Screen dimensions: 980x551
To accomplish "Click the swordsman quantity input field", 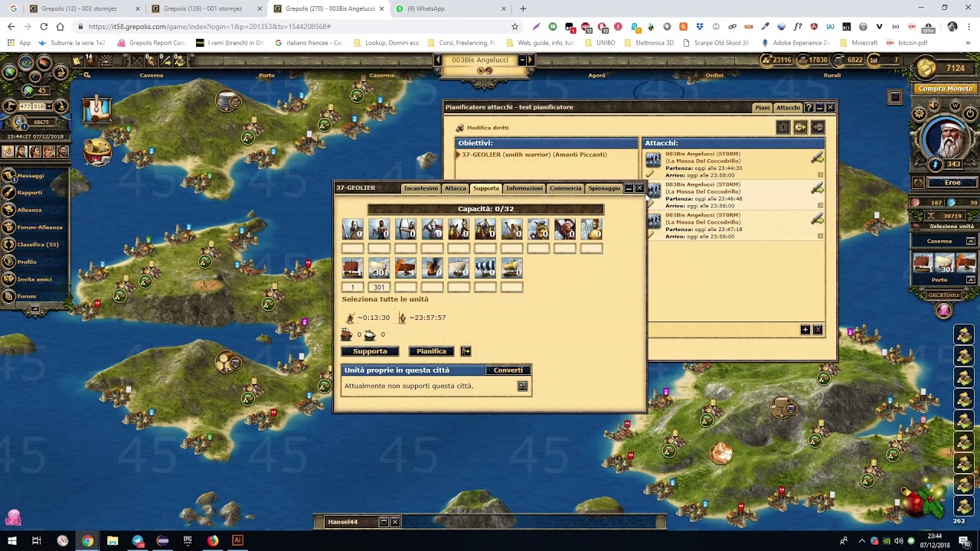I will pyautogui.click(x=353, y=248).
